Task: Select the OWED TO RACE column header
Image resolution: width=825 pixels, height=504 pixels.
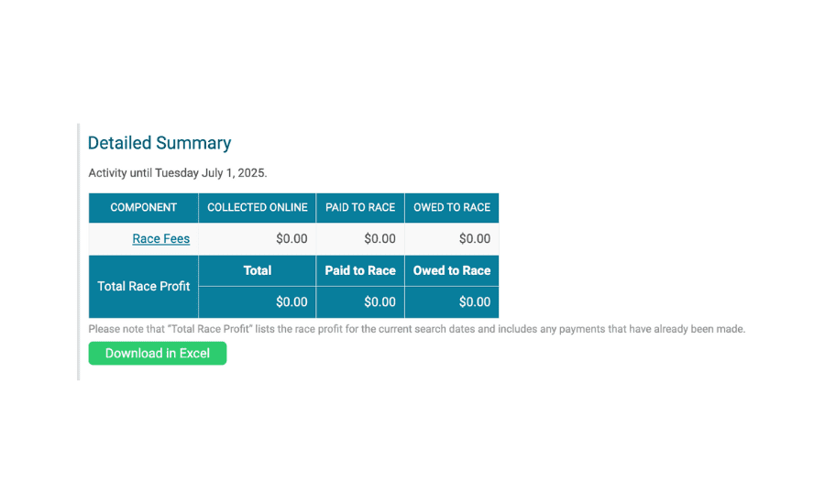Action: [x=452, y=208]
